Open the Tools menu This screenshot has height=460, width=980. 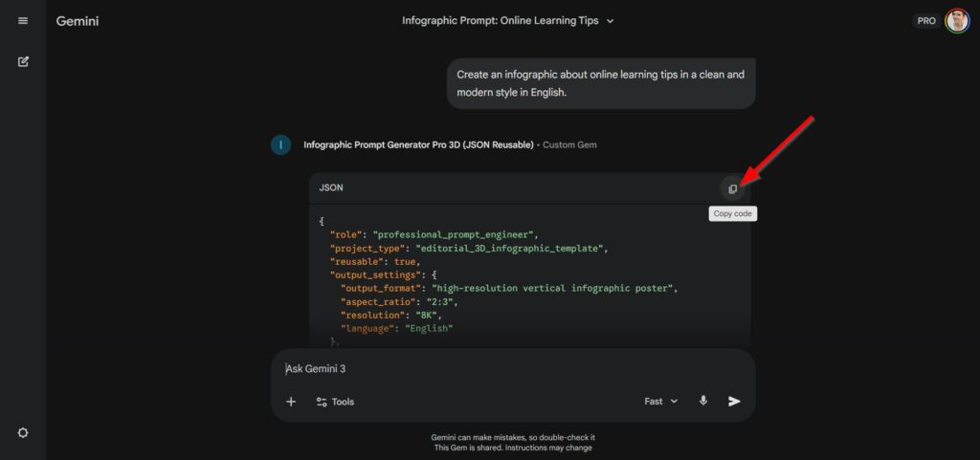coord(335,402)
